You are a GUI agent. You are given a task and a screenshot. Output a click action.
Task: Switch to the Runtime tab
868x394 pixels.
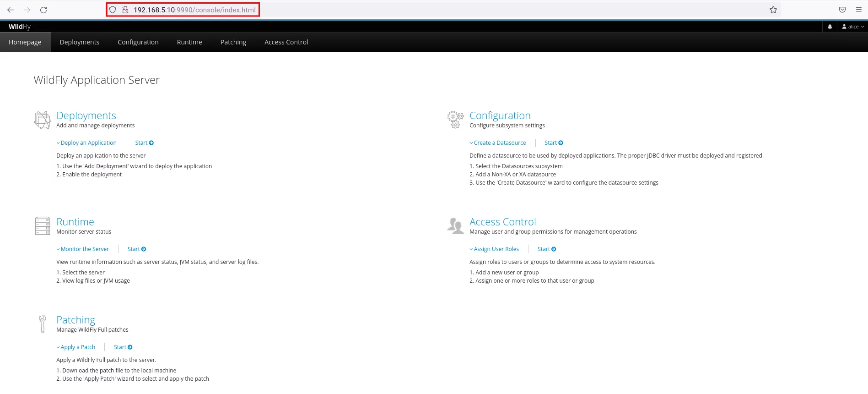click(x=189, y=42)
